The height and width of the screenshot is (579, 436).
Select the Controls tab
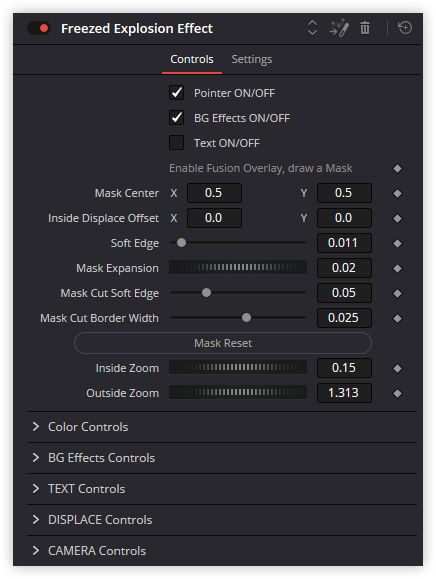(x=192, y=59)
